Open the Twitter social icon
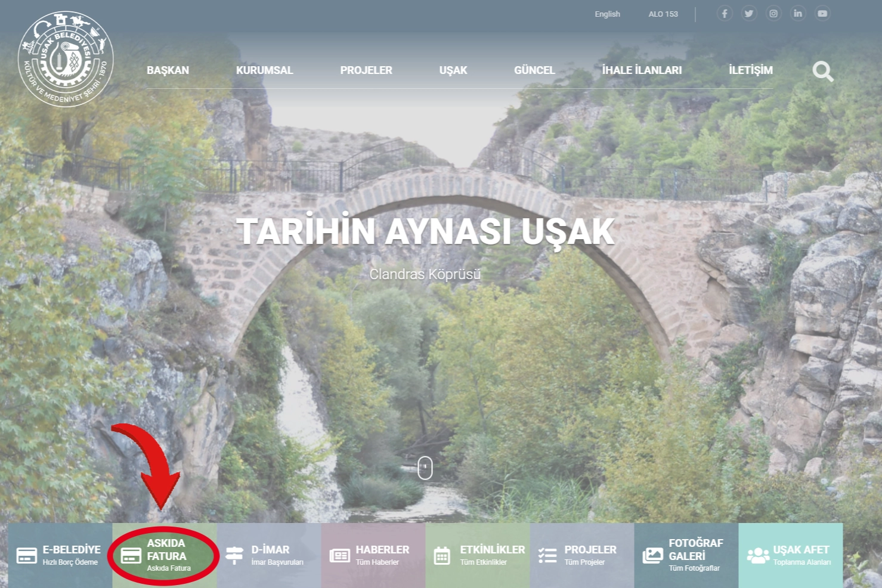 [749, 14]
